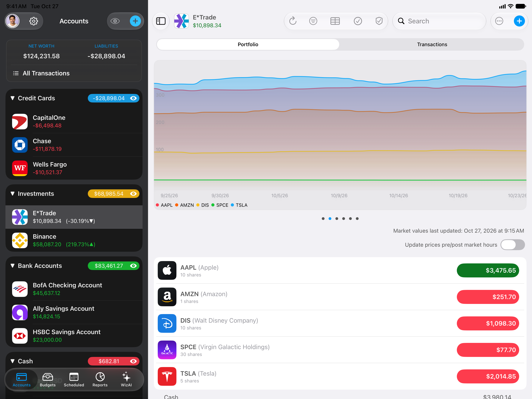Open the AAPL Apple holding icon

click(x=167, y=270)
